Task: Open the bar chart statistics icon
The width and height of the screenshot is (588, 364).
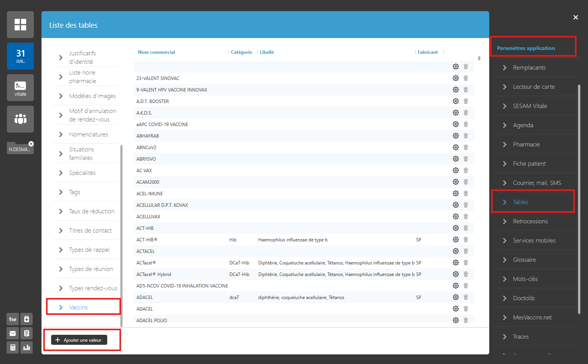Action: (x=27, y=347)
